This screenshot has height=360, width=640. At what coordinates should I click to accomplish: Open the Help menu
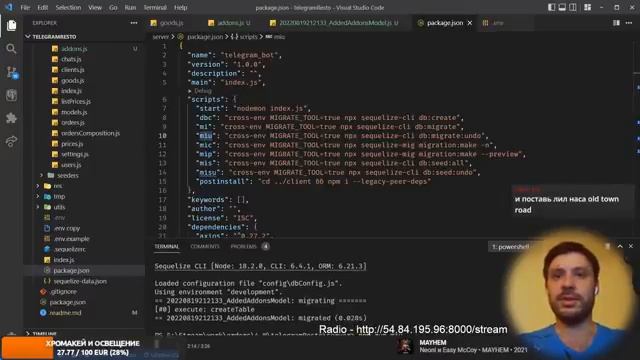tap(180, 7)
